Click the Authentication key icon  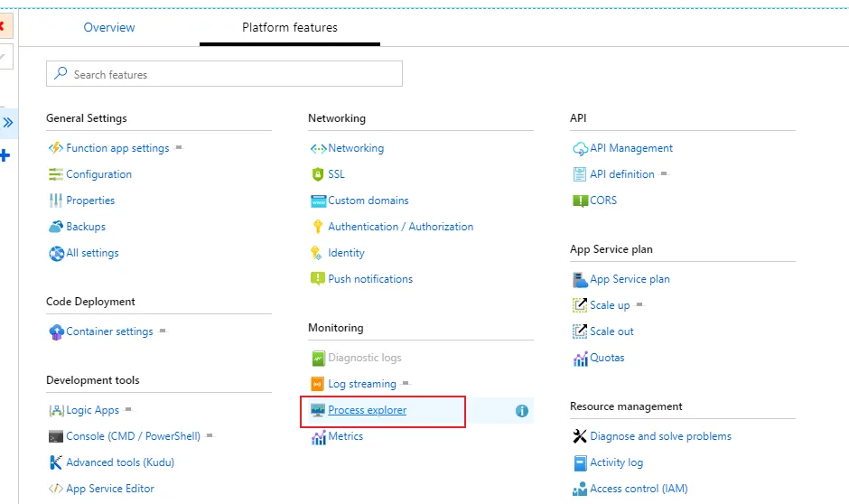click(318, 227)
